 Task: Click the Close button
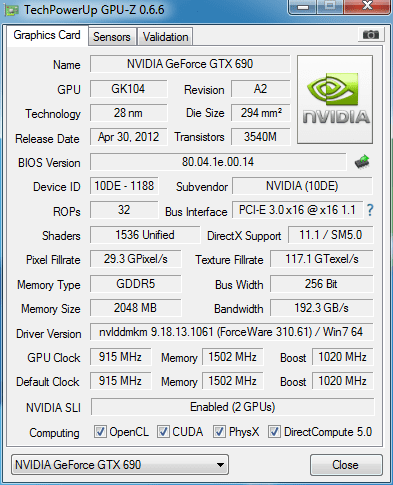[346, 465]
